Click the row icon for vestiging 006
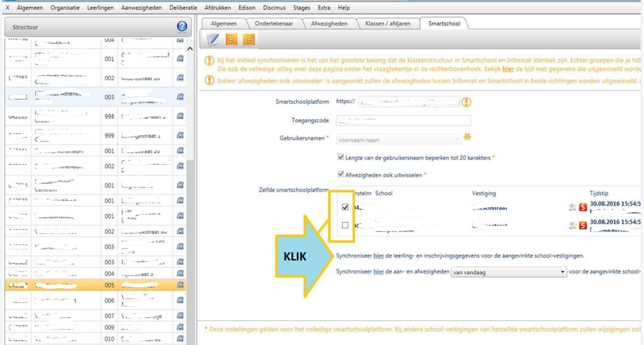This screenshot has height=345, width=644. click(x=180, y=300)
